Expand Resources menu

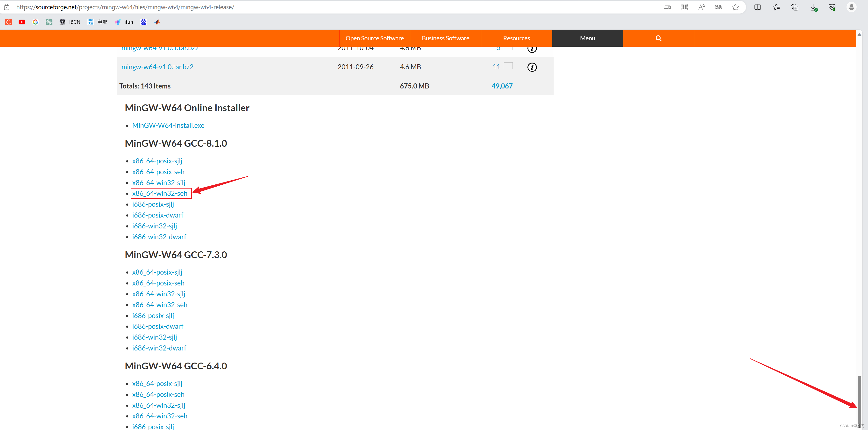pos(516,38)
